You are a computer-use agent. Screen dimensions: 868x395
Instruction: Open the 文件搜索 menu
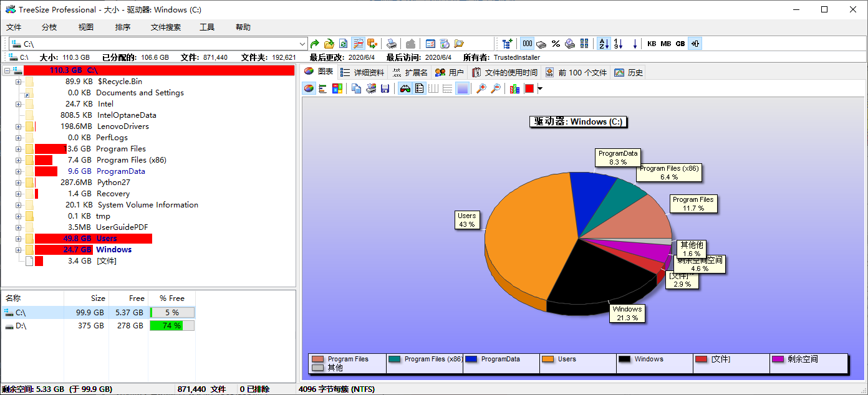[166, 27]
